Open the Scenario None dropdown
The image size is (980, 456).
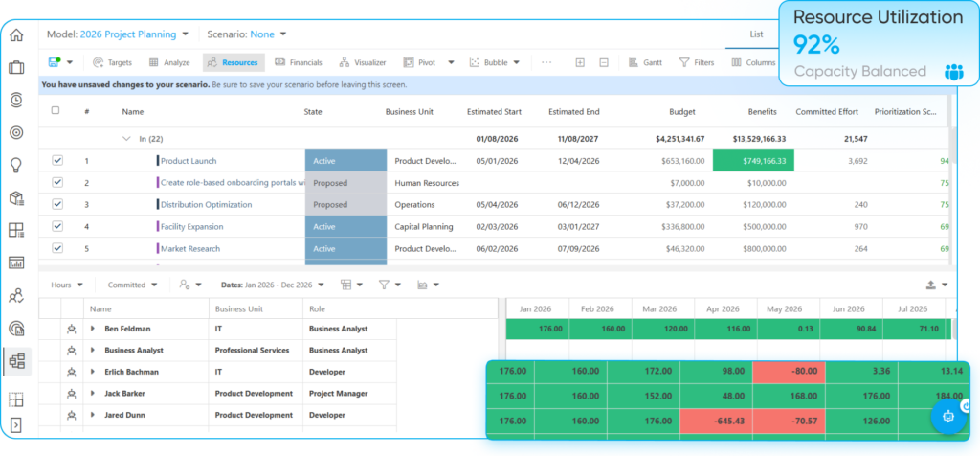pos(246,34)
